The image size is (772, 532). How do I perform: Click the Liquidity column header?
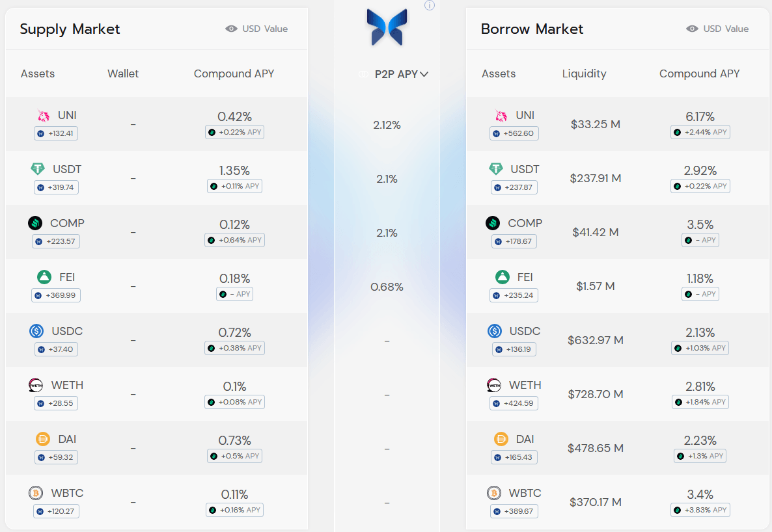tap(584, 74)
